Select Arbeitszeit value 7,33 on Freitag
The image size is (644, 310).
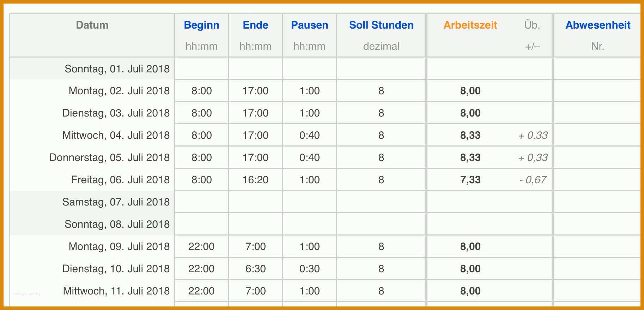tap(470, 180)
